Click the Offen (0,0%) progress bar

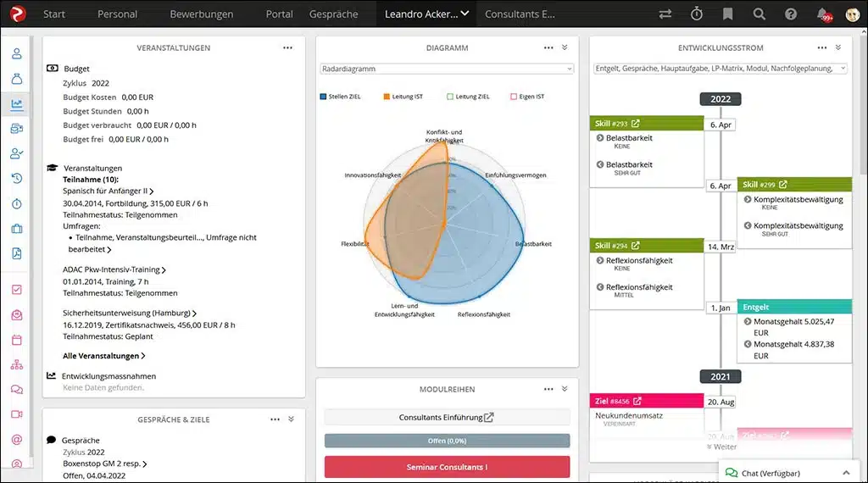click(x=447, y=441)
